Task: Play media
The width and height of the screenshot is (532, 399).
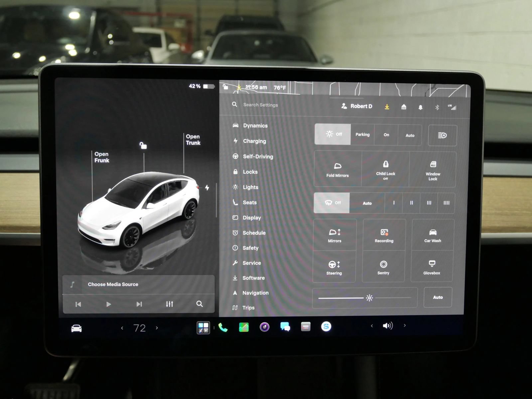Action: [x=108, y=304]
